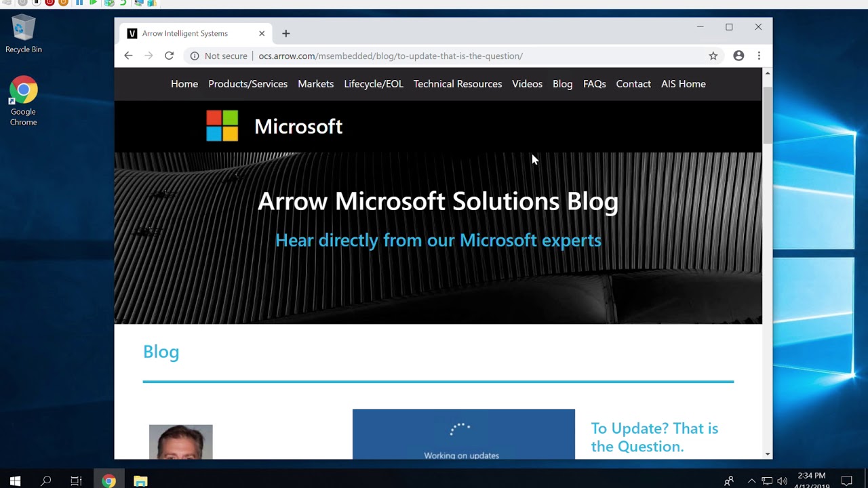
Task: Click the Hear directly from our Microsoft experts tagline
Action: [x=438, y=240]
